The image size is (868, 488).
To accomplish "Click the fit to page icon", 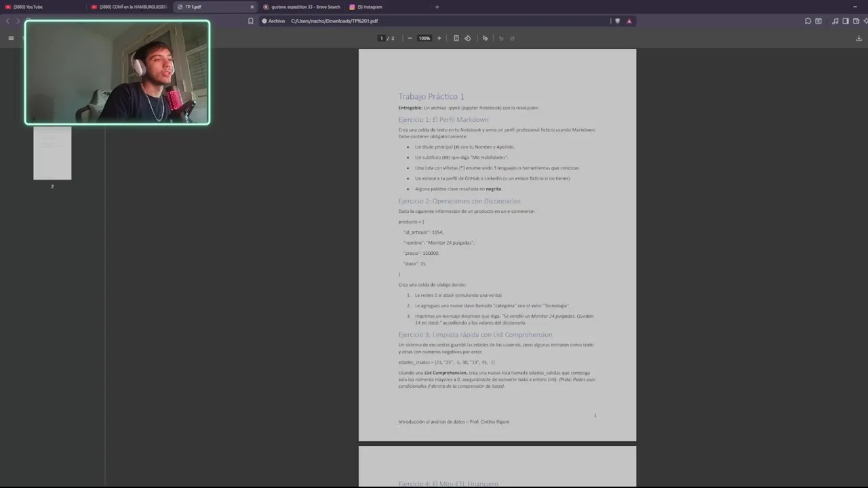I will [456, 38].
